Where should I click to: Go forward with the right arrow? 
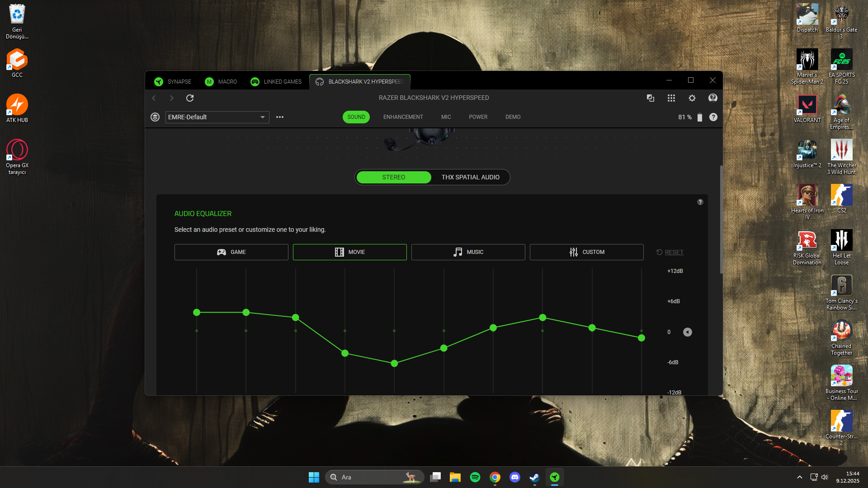tap(171, 98)
